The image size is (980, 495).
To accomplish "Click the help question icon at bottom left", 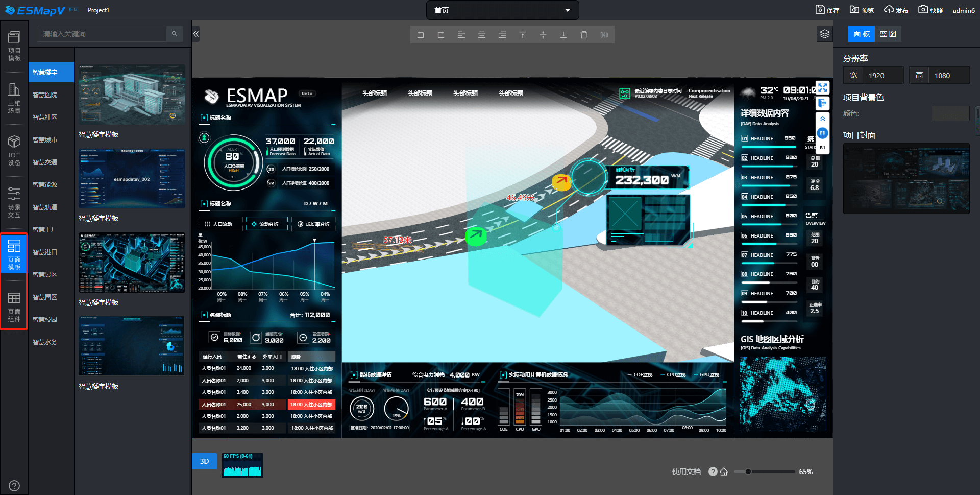I will (14, 486).
